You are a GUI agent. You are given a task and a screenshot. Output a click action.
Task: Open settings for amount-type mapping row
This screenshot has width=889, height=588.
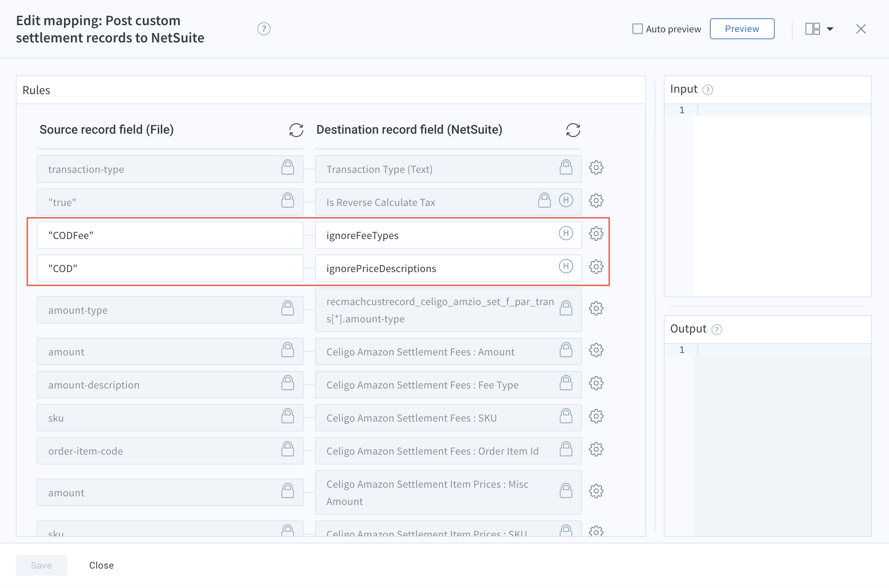596,309
